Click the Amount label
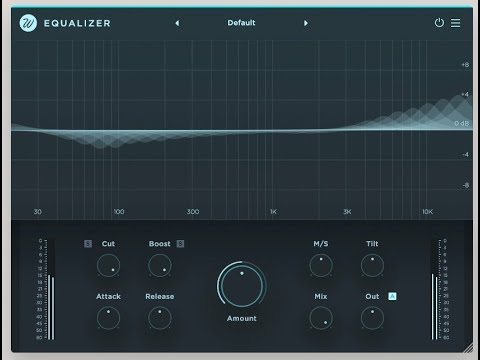Image resolution: width=480 pixels, height=360 pixels. pos(242,318)
